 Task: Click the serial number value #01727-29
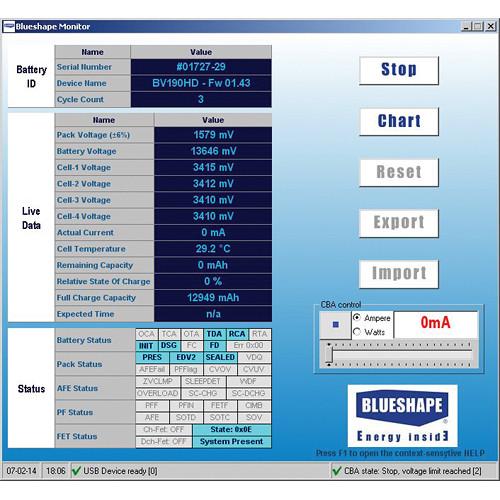point(201,67)
